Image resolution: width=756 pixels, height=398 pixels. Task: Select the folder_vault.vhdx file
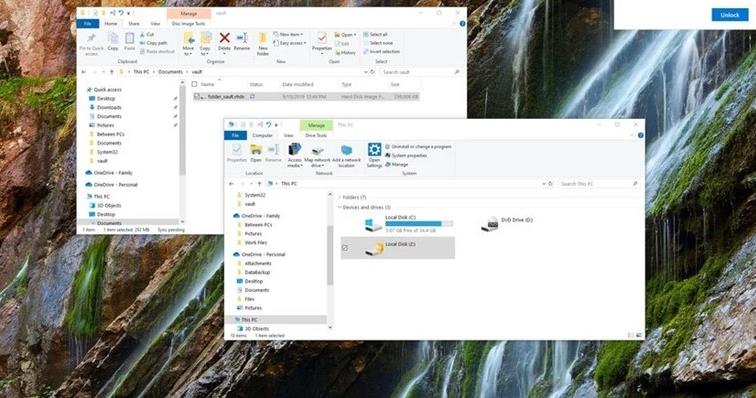(306, 97)
